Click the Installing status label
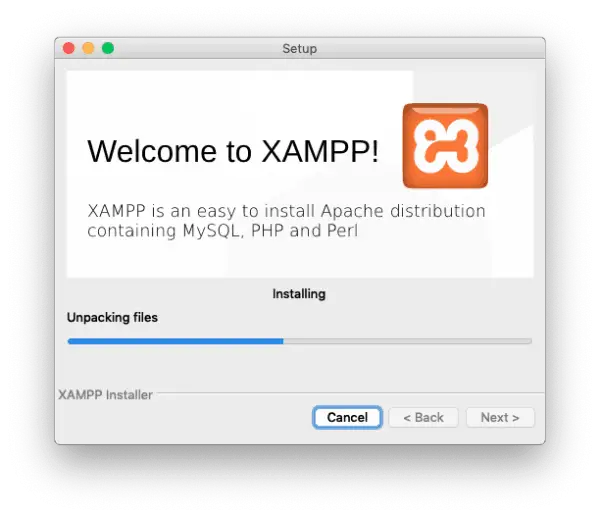600x517 pixels. 299,294
